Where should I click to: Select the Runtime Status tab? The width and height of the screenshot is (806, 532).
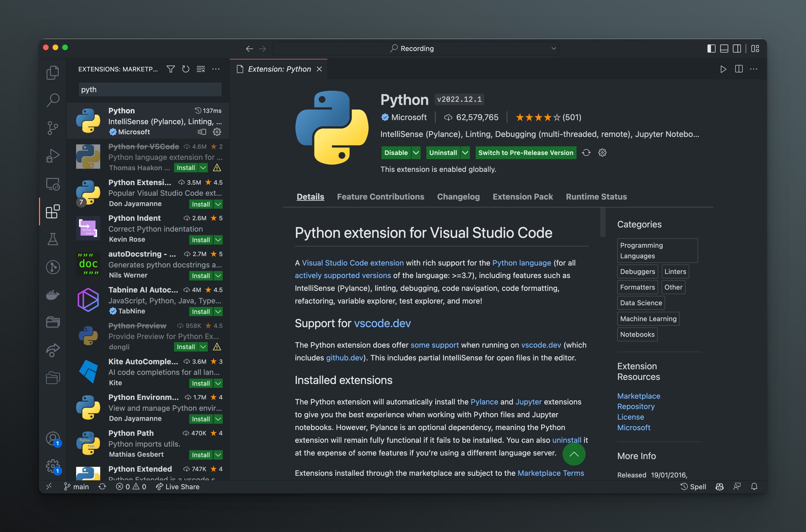coord(596,196)
